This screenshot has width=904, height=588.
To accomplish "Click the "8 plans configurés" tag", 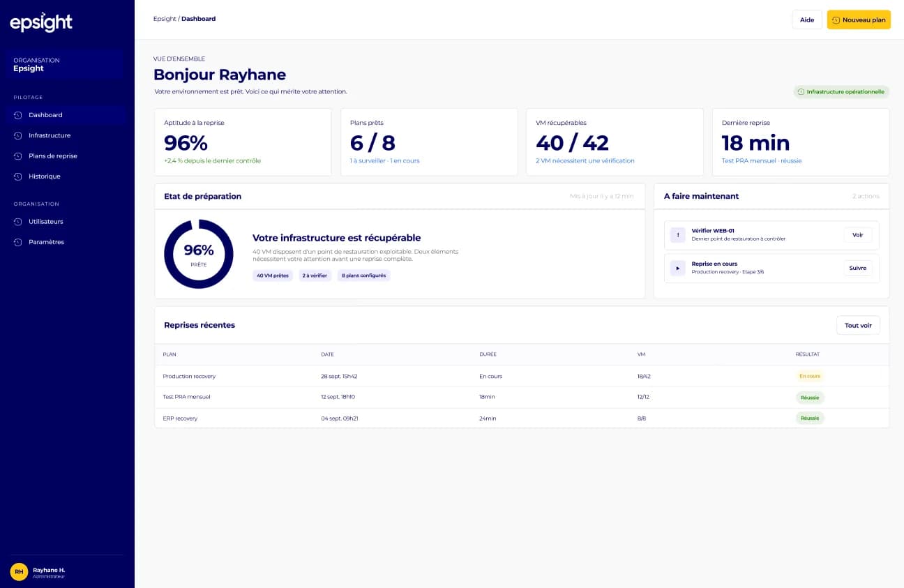I will tap(363, 276).
